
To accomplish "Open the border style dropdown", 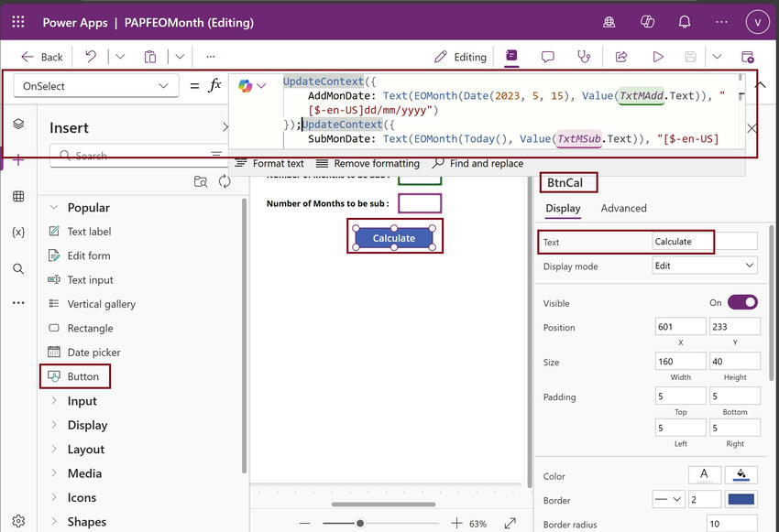I will [668, 499].
